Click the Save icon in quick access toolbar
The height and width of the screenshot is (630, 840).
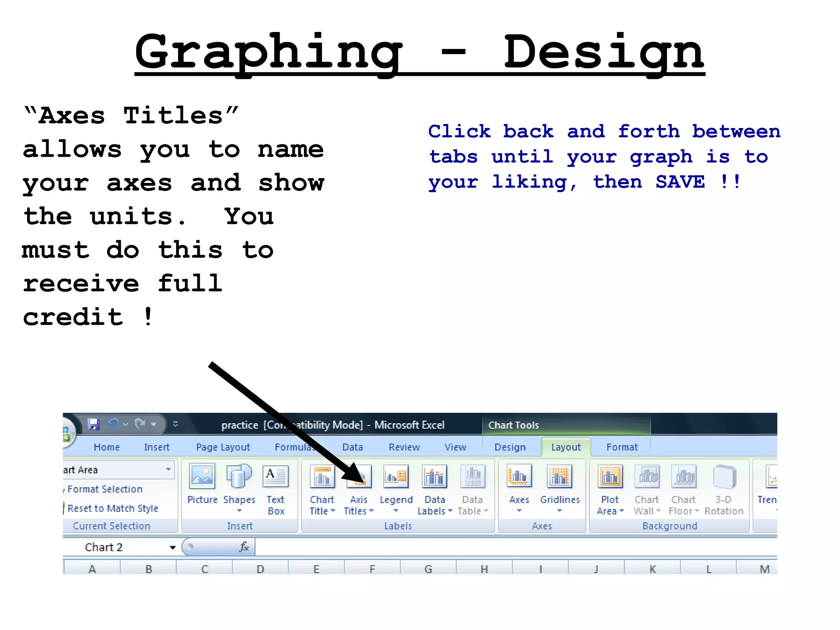pyautogui.click(x=94, y=424)
